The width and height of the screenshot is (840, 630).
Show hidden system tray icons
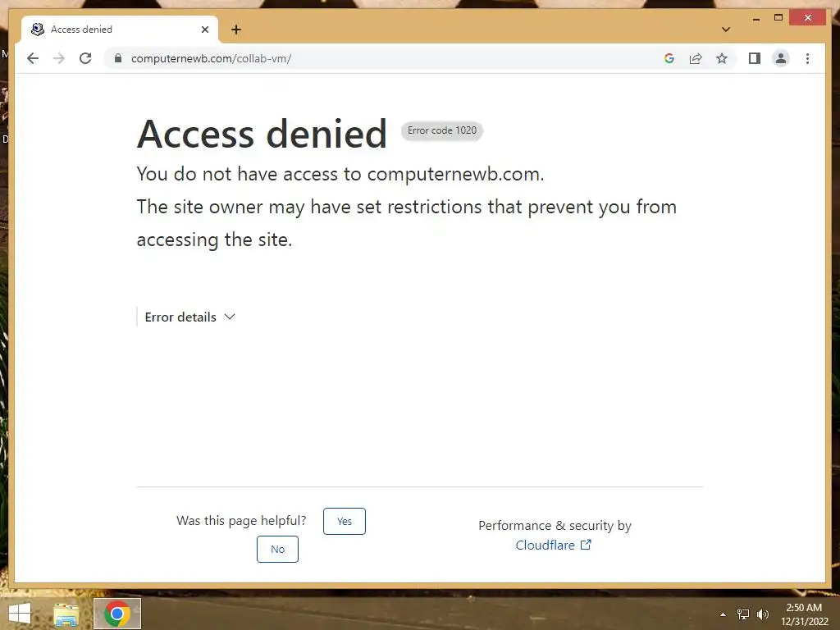click(x=724, y=614)
